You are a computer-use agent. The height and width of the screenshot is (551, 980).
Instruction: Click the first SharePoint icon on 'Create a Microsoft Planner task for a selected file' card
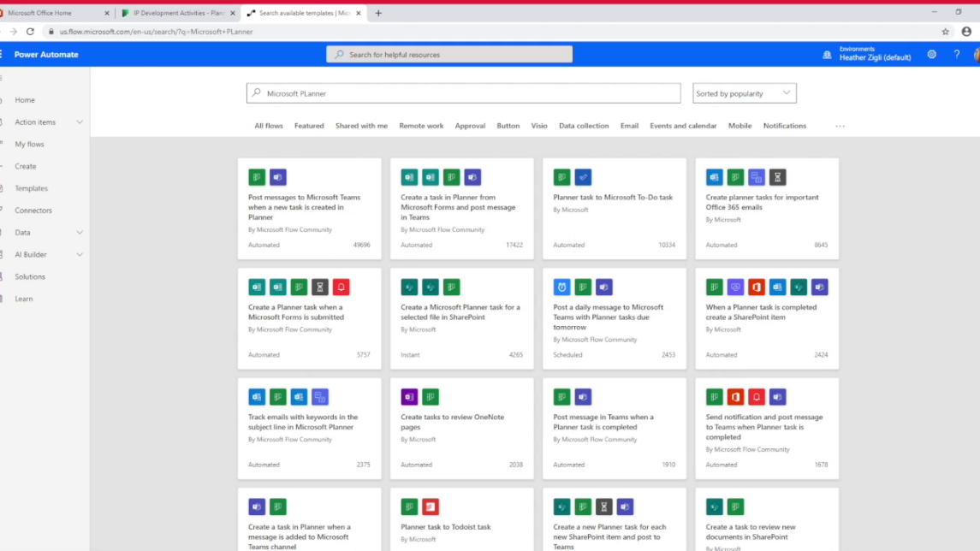[409, 287]
